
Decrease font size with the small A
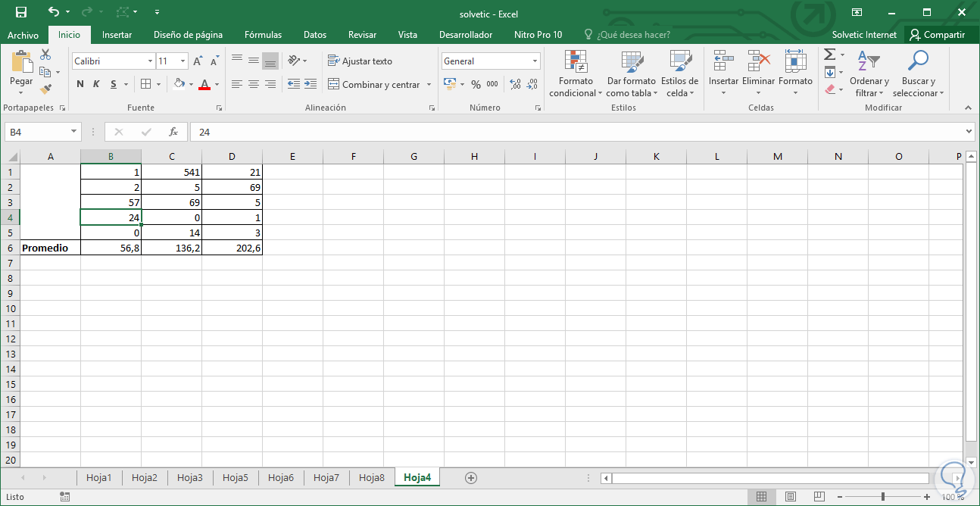click(214, 61)
